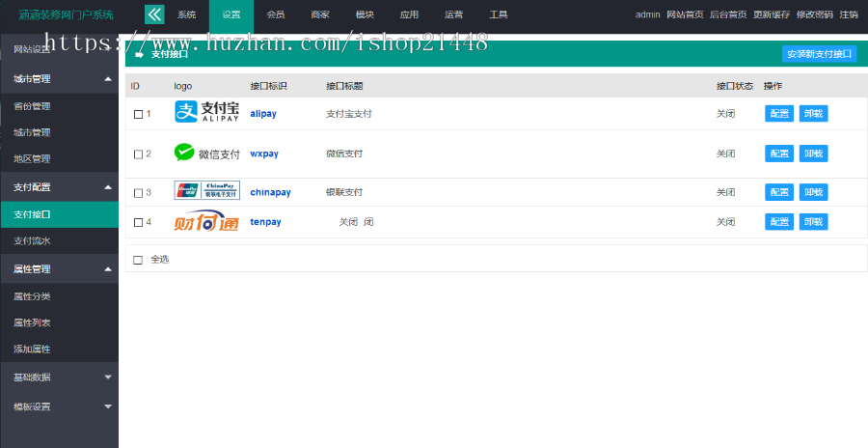The height and width of the screenshot is (448, 868).
Task: Click the 更新缓存 link in header
Action: pos(770,14)
